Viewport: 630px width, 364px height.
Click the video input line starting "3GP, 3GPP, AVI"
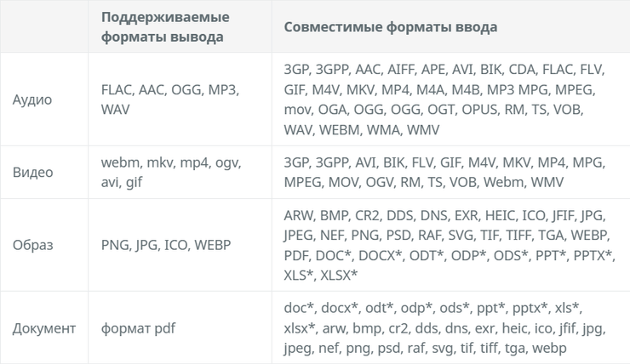[442, 162]
